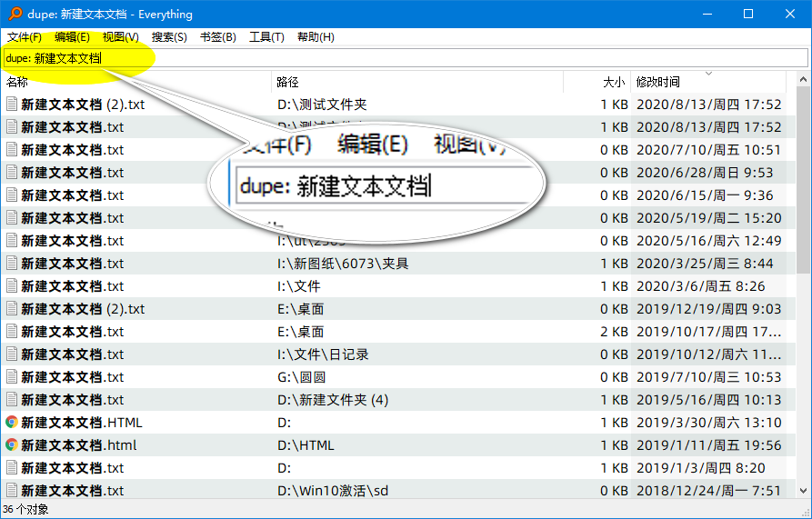Click file icon of the 2 KB E:\桌面 row
812x519 pixels.
coord(12,332)
